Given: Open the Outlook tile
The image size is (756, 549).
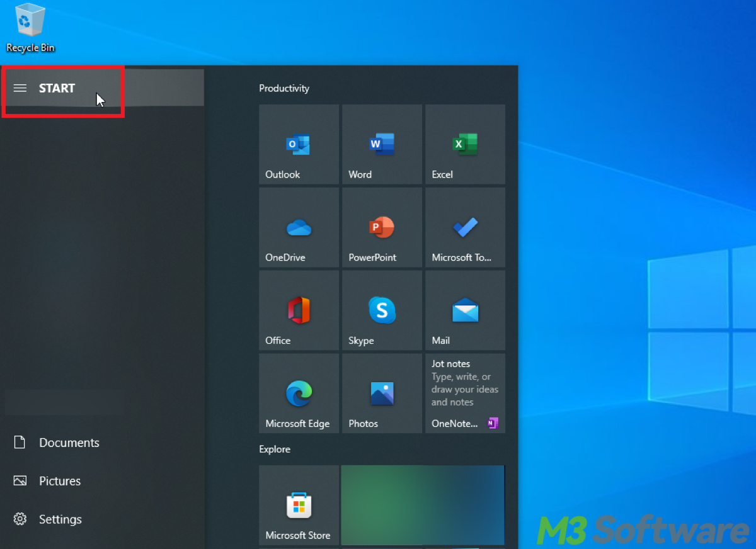Looking at the screenshot, I should (x=299, y=144).
